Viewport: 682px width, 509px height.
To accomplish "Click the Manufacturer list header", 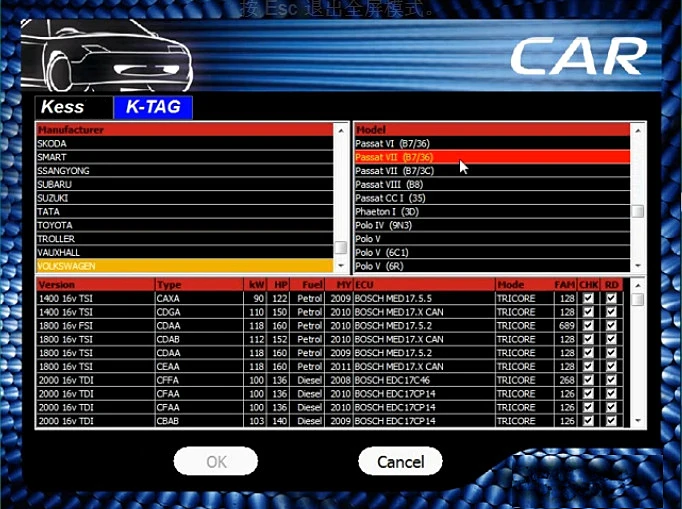I will (185, 130).
